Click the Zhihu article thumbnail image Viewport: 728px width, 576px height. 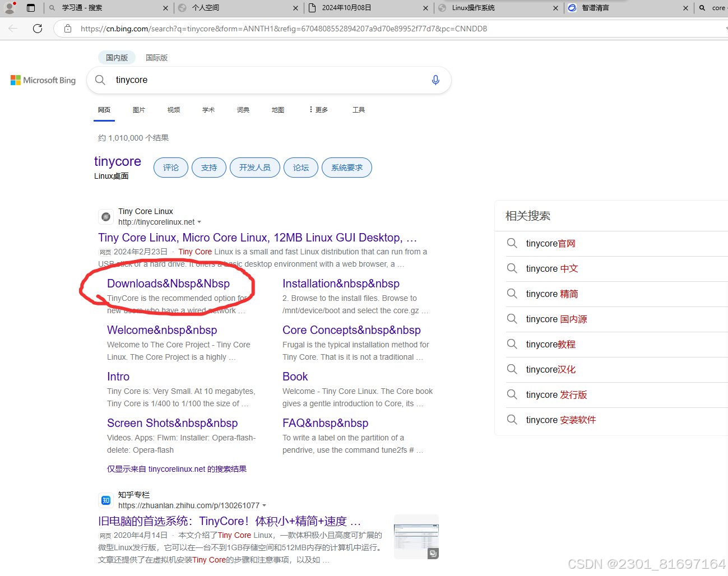point(416,537)
